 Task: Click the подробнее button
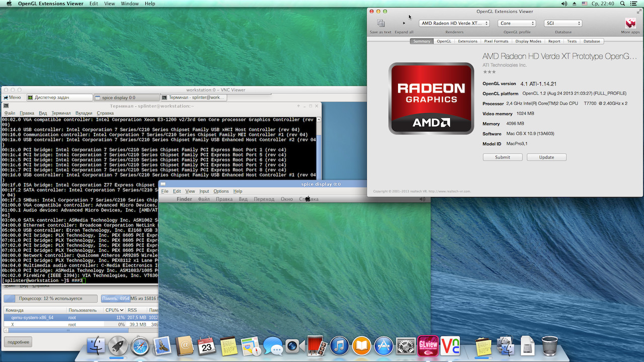[18, 342]
